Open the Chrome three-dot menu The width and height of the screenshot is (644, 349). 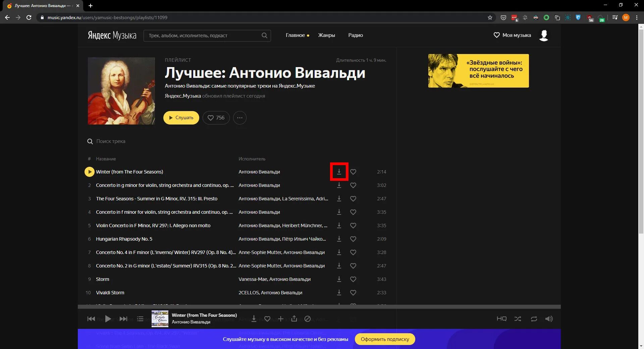point(637,17)
